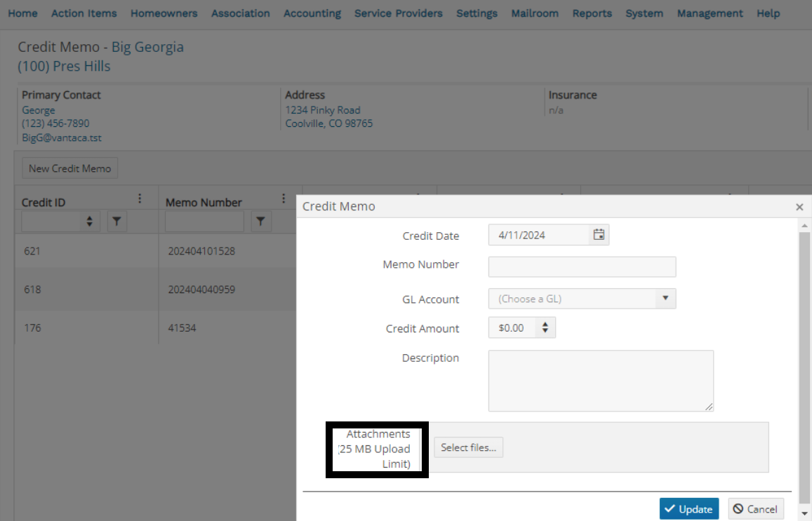The image size is (812, 521).
Task: Click Select files to attach
Action: click(x=469, y=447)
